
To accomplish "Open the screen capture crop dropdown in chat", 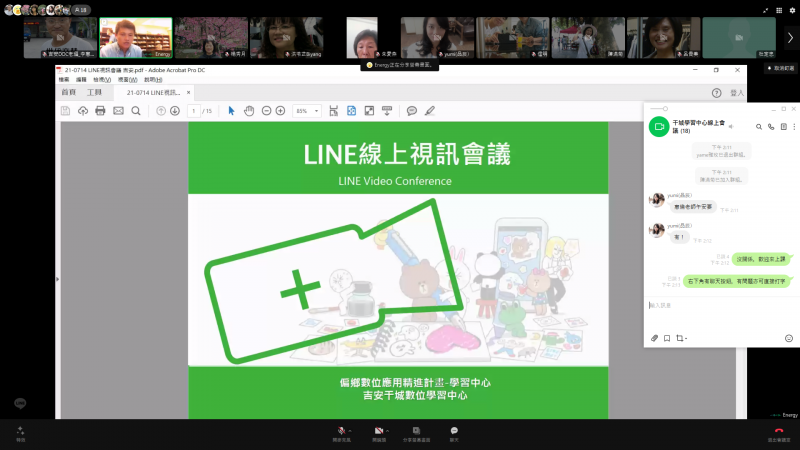I will pos(681,338).
